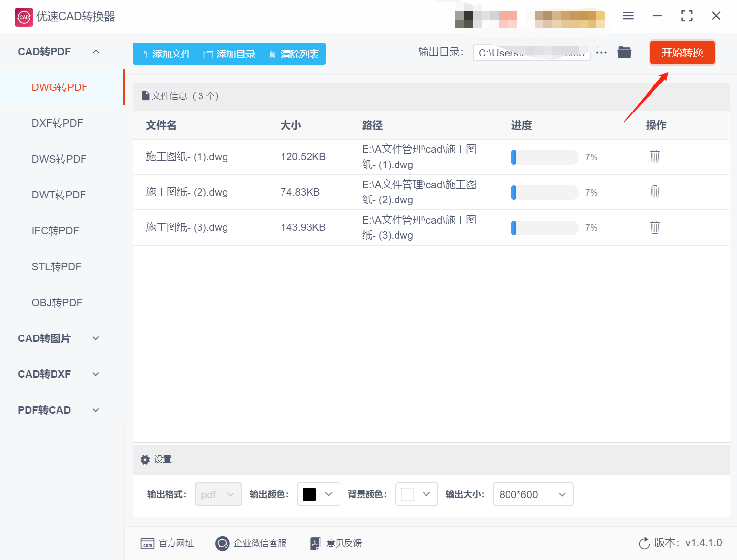Click the 文件名 column header
Screen dimensions: 737x560
click(161, 125)
